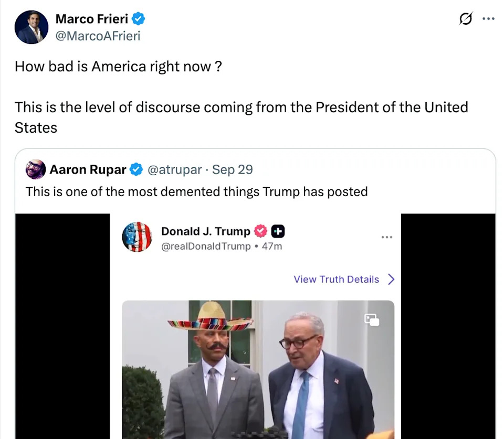Click the @atrupar handle
Image resolution: width=504 pixels, height=439 pixels.
point(174,169)
